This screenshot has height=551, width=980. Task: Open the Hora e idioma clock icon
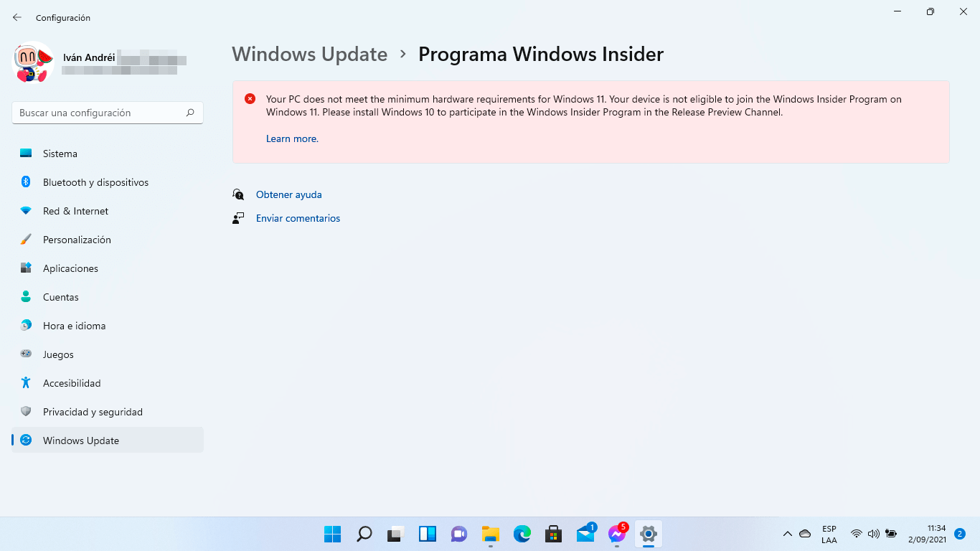26,326
